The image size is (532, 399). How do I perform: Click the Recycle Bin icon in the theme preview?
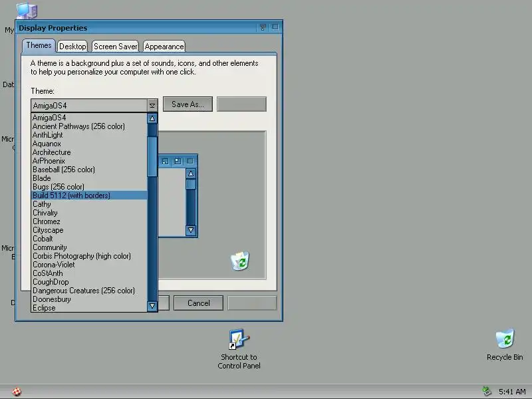240,261
